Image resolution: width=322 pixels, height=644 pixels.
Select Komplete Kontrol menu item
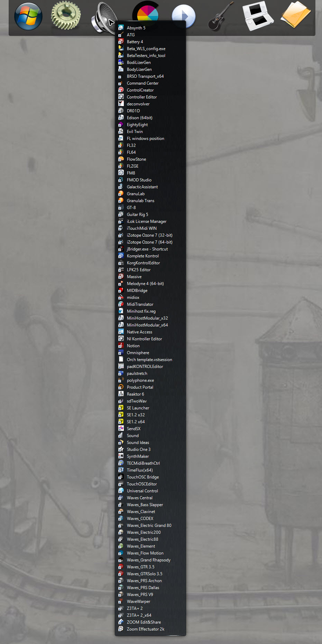(142, 256)
